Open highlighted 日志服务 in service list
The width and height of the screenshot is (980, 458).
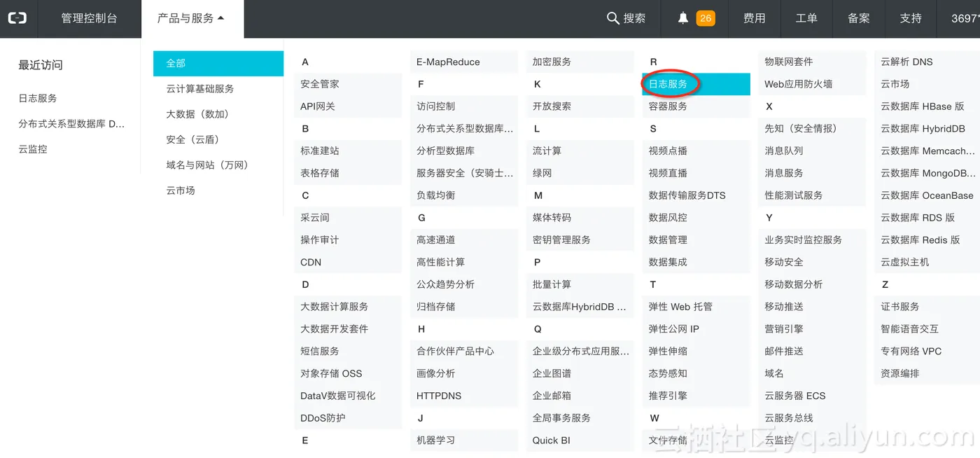(696, 84)
